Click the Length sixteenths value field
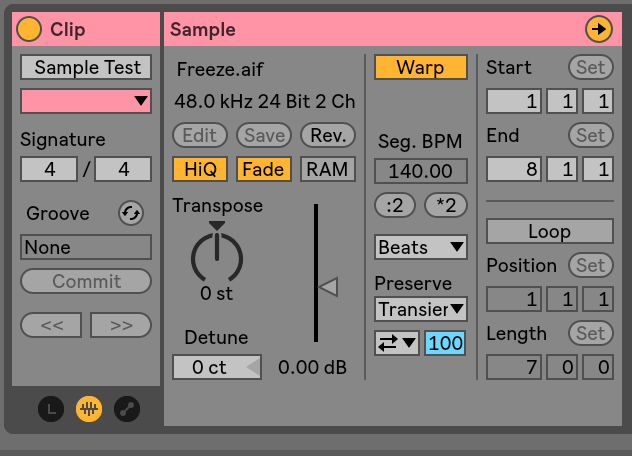The width and height of the screenshot is (632, 456). pos(598,367)
